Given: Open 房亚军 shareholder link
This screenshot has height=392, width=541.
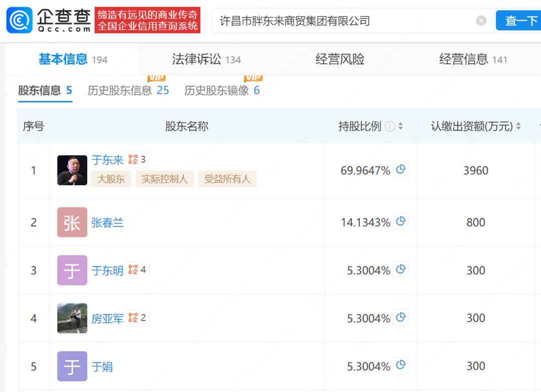Looking at the screenshot, I should [107, 318].
